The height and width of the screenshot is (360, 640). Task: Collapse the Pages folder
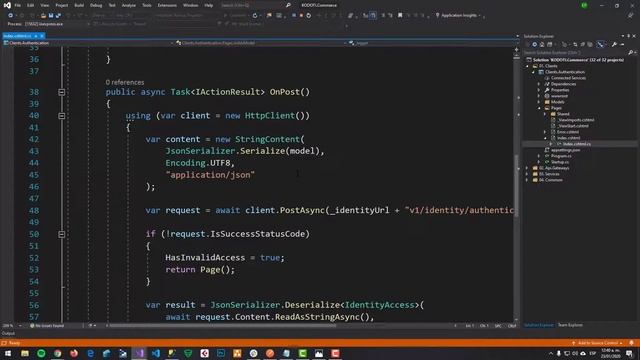(x=539, y=108)
